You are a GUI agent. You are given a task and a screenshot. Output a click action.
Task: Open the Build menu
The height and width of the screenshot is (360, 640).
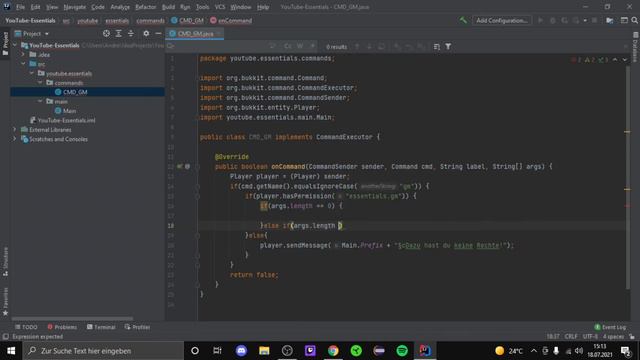coord(168,7)
